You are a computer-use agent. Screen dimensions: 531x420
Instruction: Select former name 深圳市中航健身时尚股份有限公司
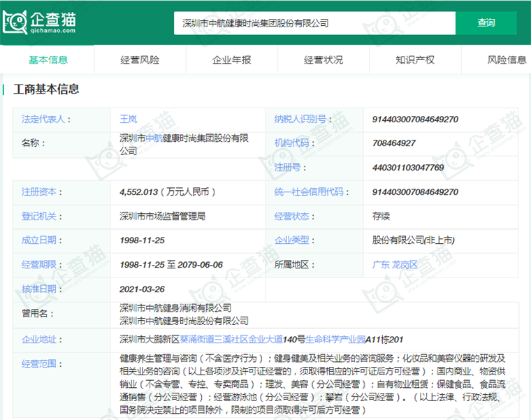click(184, 321)
